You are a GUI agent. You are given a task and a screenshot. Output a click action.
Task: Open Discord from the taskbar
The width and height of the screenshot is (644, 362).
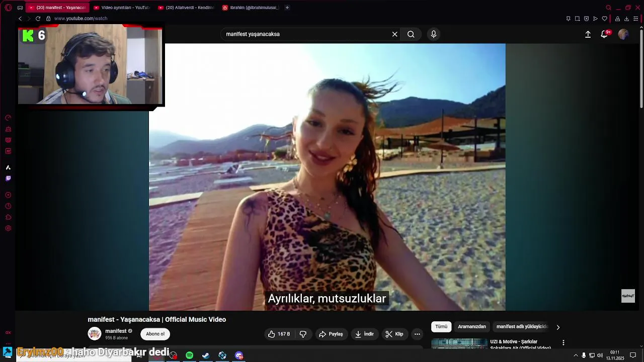tap(239, 355)
